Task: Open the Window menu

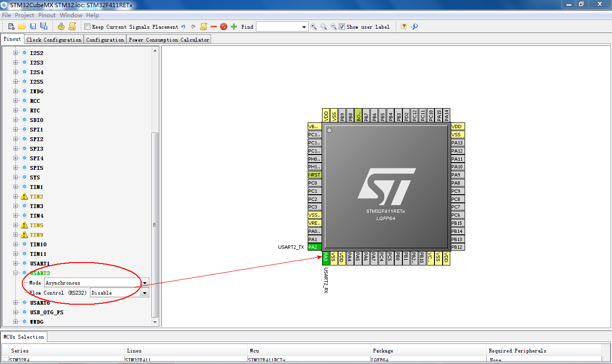Action: pyautogui.click(x=71, y=15)
